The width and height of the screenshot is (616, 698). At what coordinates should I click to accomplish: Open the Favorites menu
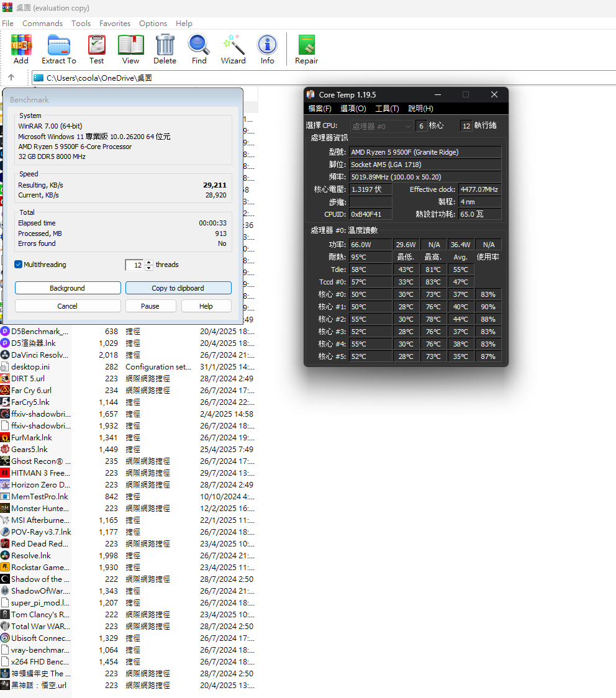115,24
